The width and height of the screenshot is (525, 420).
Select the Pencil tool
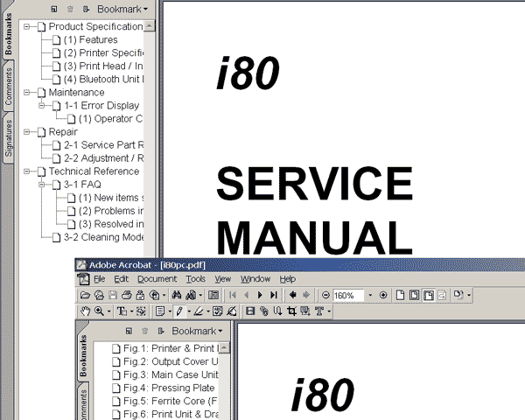point(179,311)
